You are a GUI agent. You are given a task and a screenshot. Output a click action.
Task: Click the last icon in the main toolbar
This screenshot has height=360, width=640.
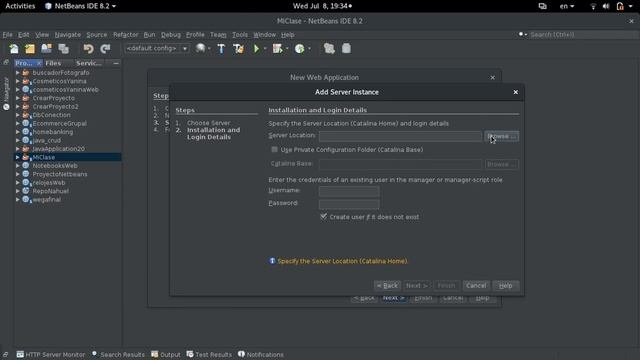(x=346, y=49)
